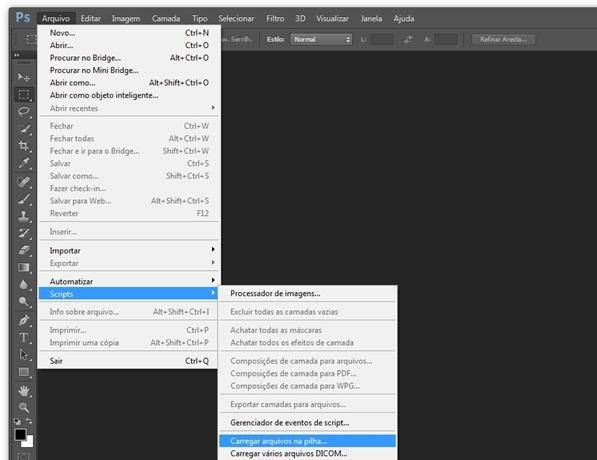597x460 pixels.
Task: Select the Move tool
Action: click(24, 77)
